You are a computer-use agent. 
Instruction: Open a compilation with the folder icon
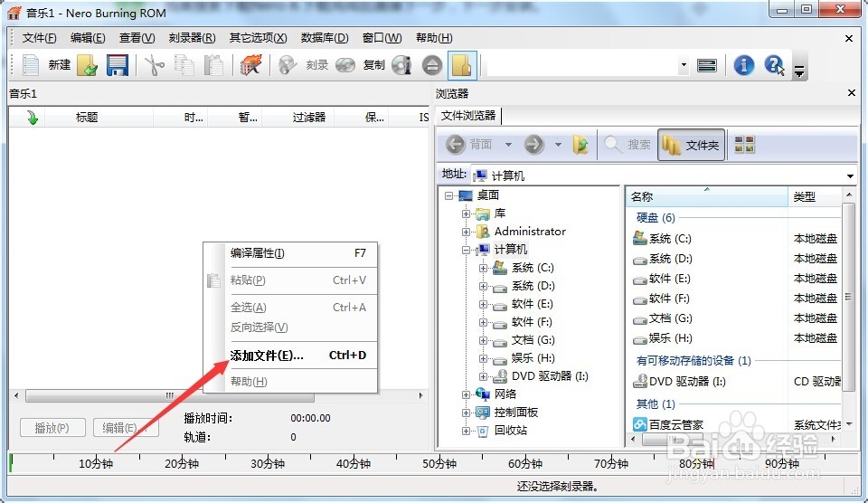[x=87, y=65]
